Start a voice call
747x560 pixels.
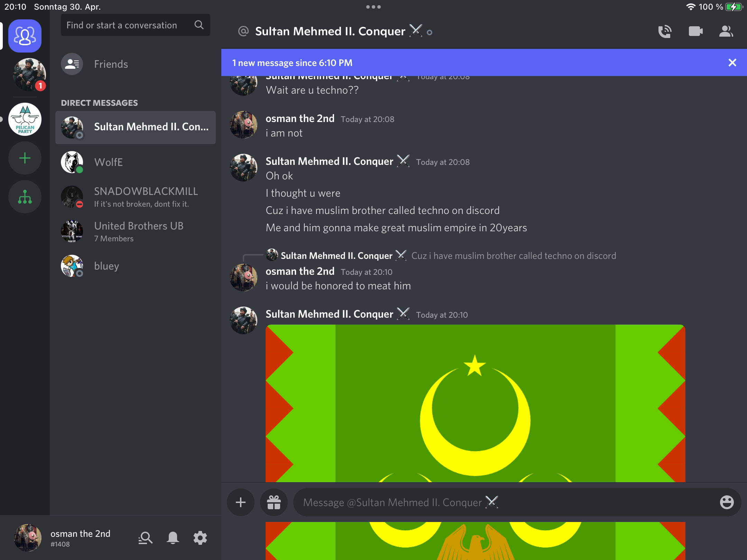coord(665,32)
